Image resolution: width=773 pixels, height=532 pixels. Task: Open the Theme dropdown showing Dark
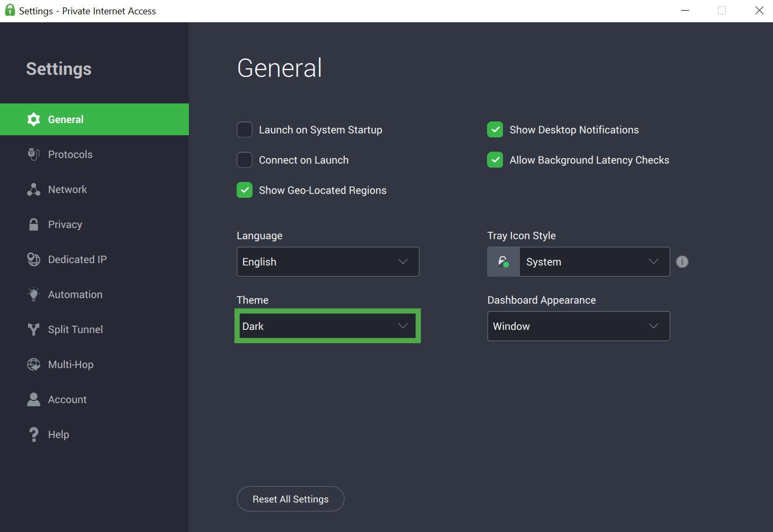click(x=328, y=326)
